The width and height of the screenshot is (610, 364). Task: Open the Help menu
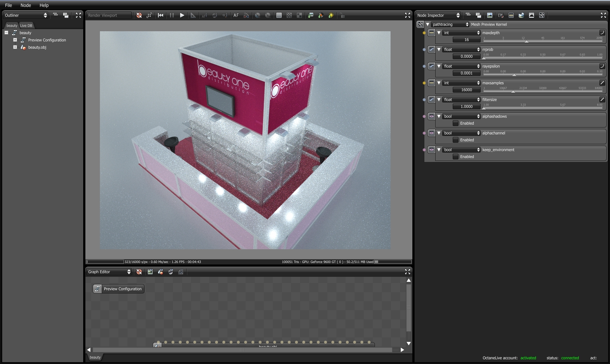[x=44, y=5]
